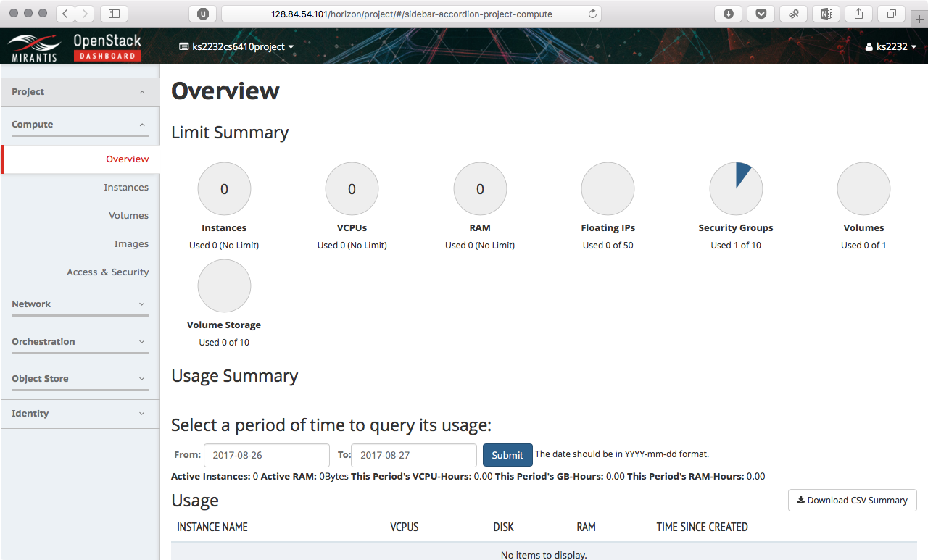Click Safari's back navigation arrow
This screenshot has height=560, width=928.
tap(65, 14)
